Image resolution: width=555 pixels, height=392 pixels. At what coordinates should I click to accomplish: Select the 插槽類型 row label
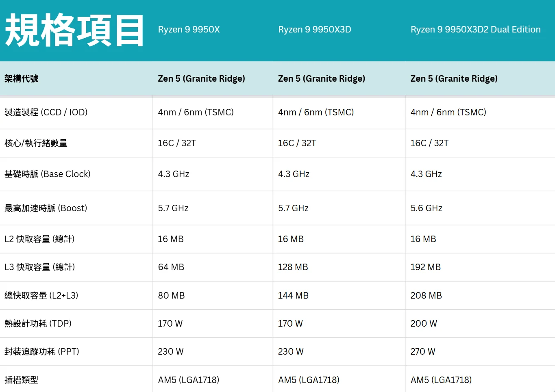(x=22, y=380)
